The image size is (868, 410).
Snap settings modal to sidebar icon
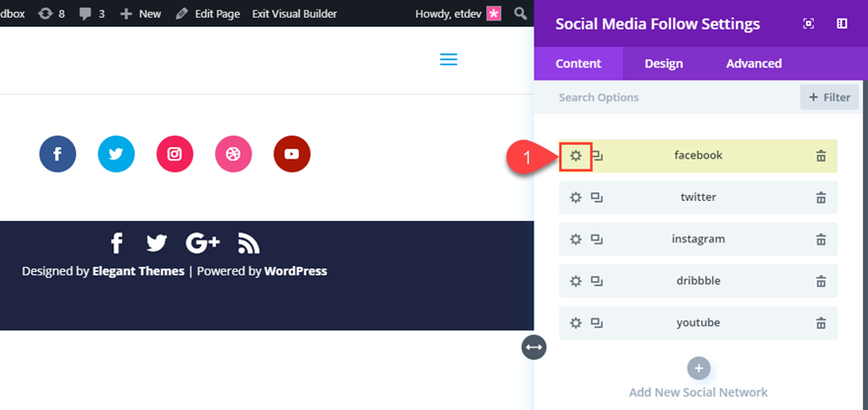[842, 24]
